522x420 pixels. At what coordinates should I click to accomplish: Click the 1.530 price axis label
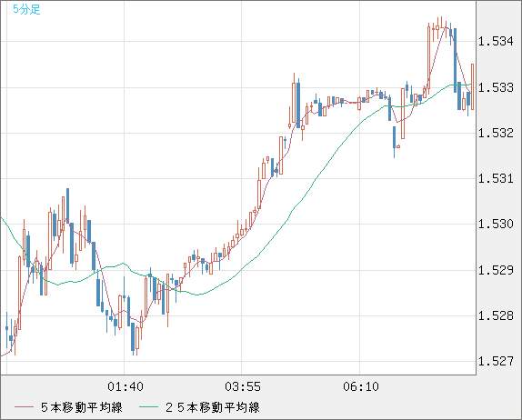click(496, 224)
